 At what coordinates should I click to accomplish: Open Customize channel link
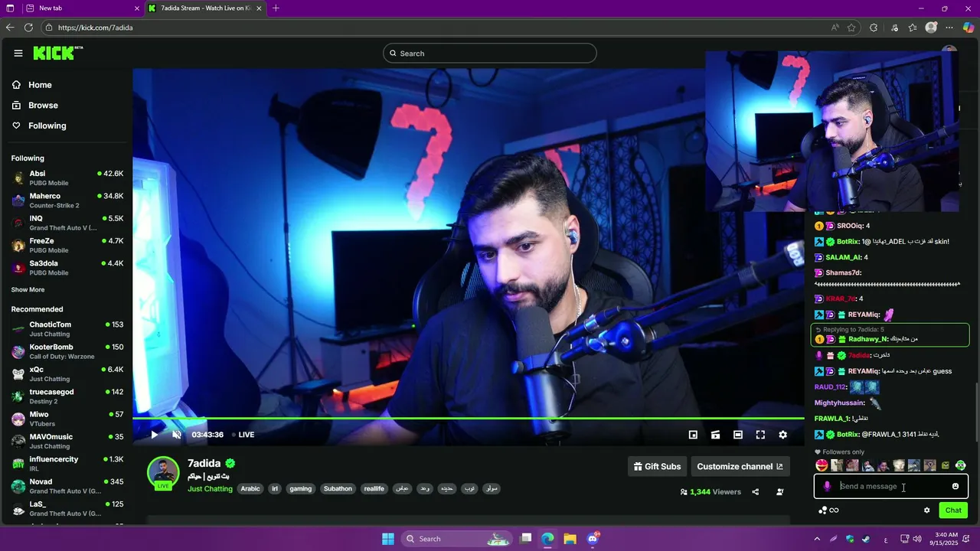point(740,466)
